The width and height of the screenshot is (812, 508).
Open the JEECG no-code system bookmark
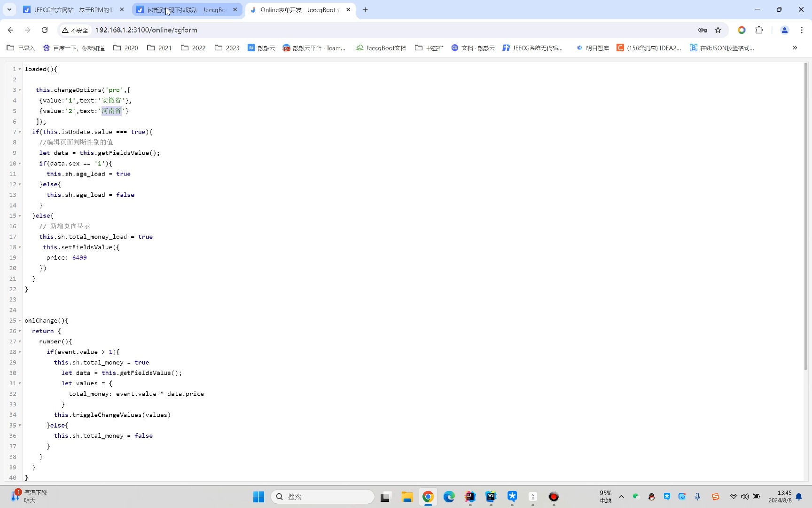click(x=532, y=48)
